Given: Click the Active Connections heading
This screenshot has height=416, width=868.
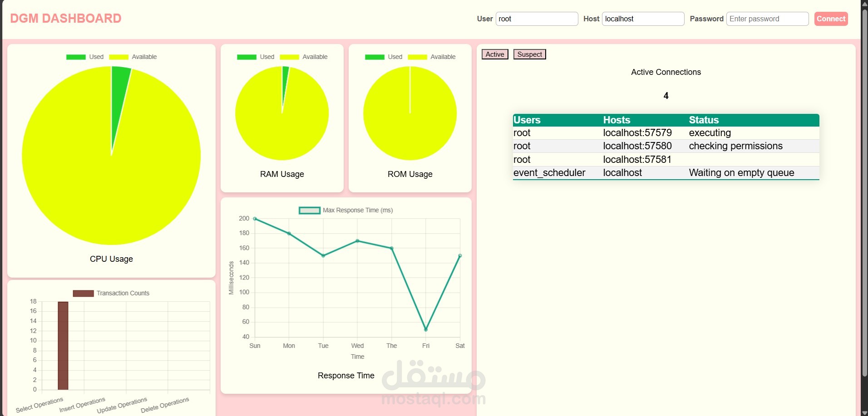Looking at the screenshot, I should [666, 72].
